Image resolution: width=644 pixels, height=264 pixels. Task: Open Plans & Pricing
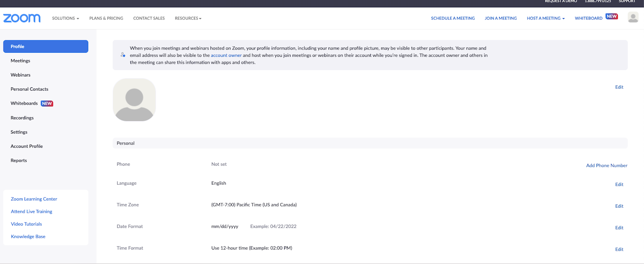(x=106, y=18)
